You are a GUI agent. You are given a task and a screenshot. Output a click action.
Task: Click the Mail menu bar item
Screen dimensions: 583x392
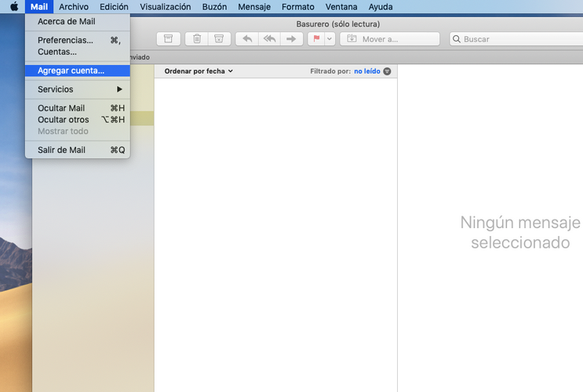coord(39,7)
